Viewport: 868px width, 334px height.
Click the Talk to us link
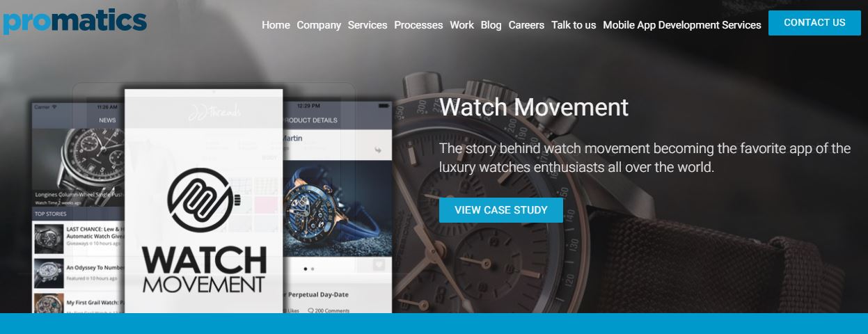coord(574,25)
